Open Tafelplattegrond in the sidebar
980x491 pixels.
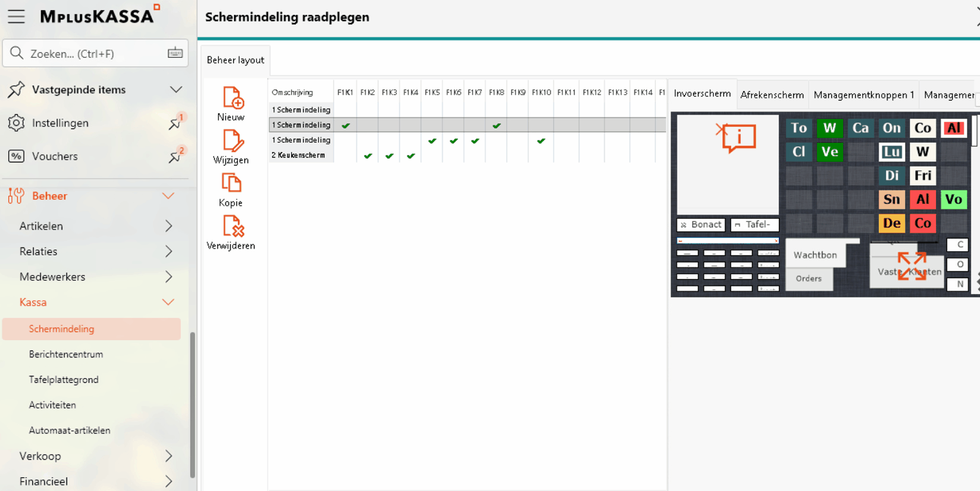point(64,380)
